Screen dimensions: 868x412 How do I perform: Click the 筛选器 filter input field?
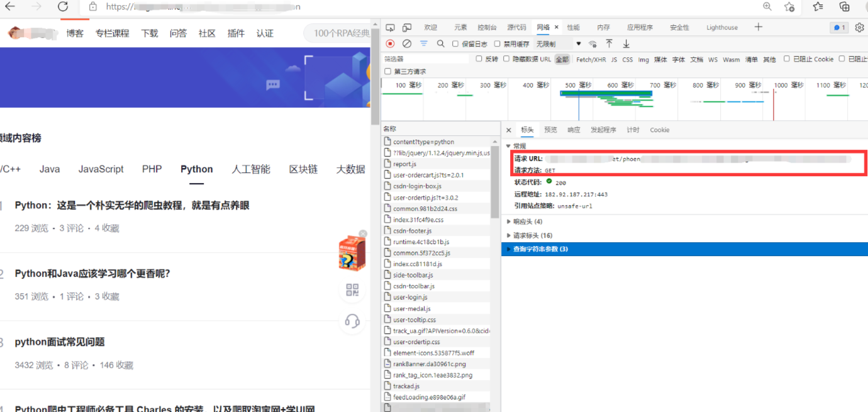coord(426,59)
